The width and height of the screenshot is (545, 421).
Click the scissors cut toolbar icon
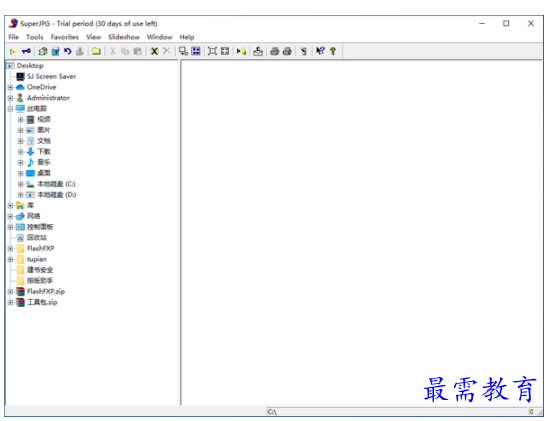(113, 51)
